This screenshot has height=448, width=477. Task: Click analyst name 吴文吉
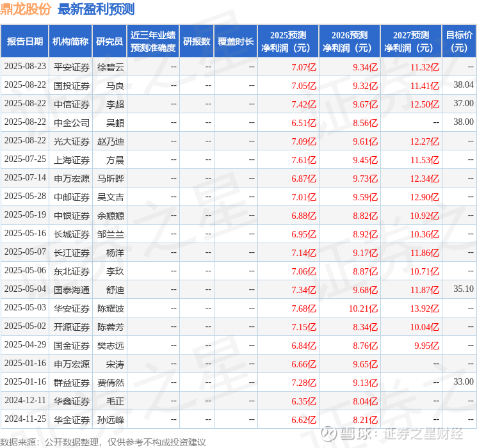click(110, 197)
